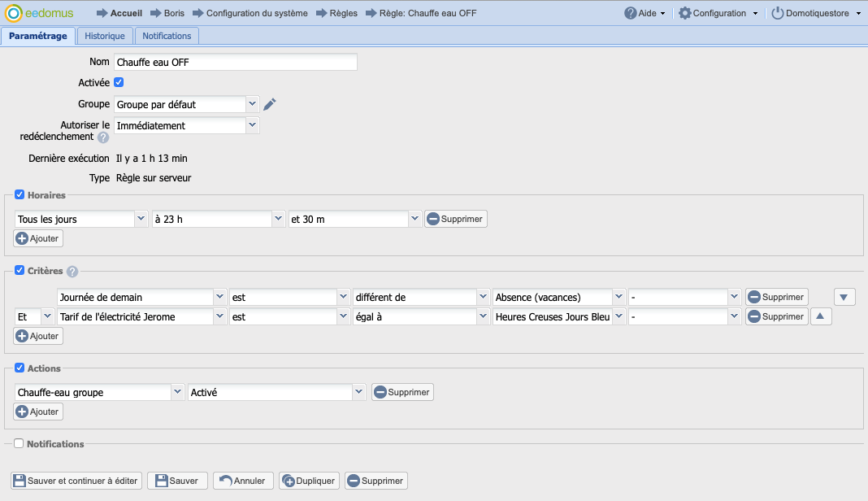The image size is (868, 501).
Task: Click the eedomus logo icon
Action: pyautogui.click(x=13, y=13)
